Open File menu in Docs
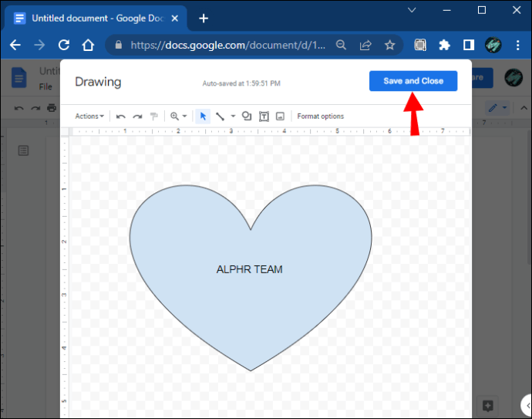This screenshot has width=532, height=419. [45, 87]
